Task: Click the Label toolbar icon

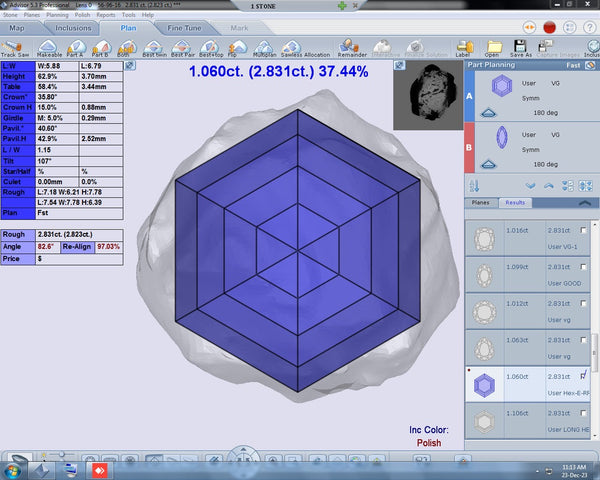Action: [465, 46]
